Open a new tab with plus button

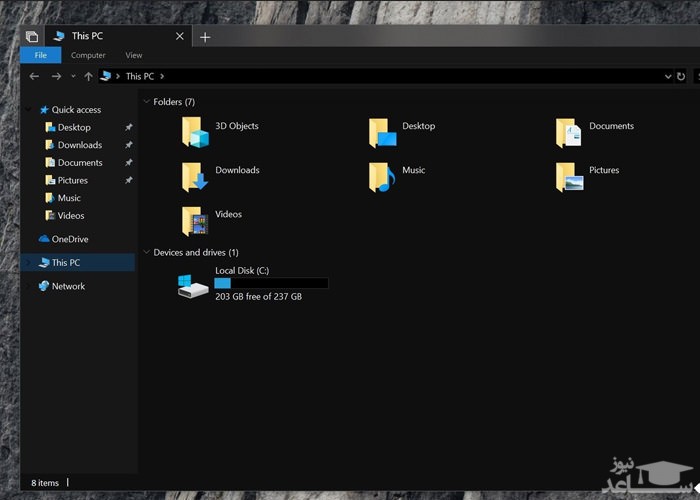click(x=205, y=37)
